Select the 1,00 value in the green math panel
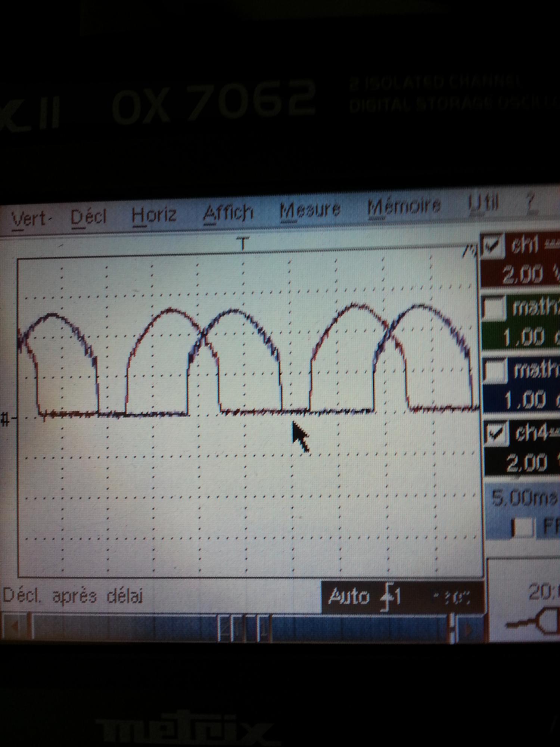The height and width of the screenshot is (747, 560). pos(523,337)
